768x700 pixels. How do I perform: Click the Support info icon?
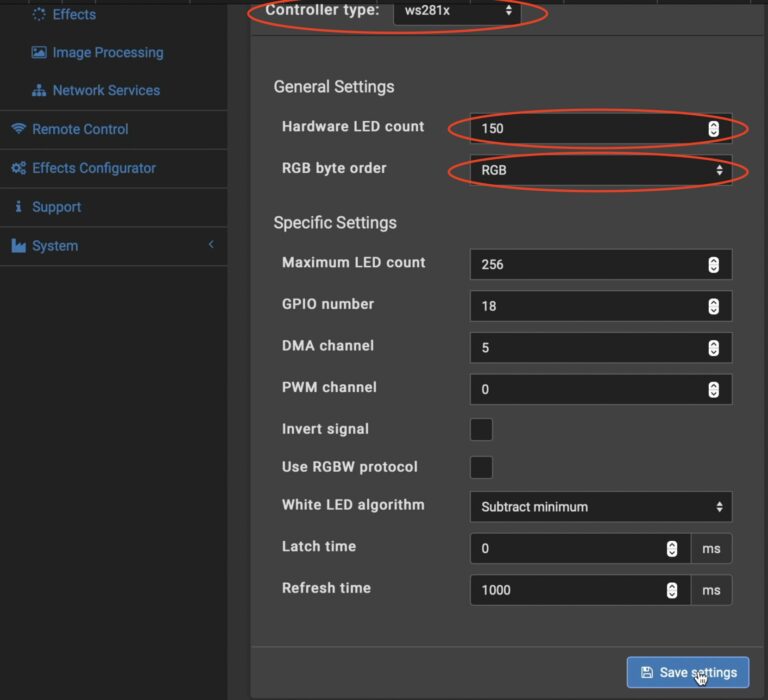18,207
